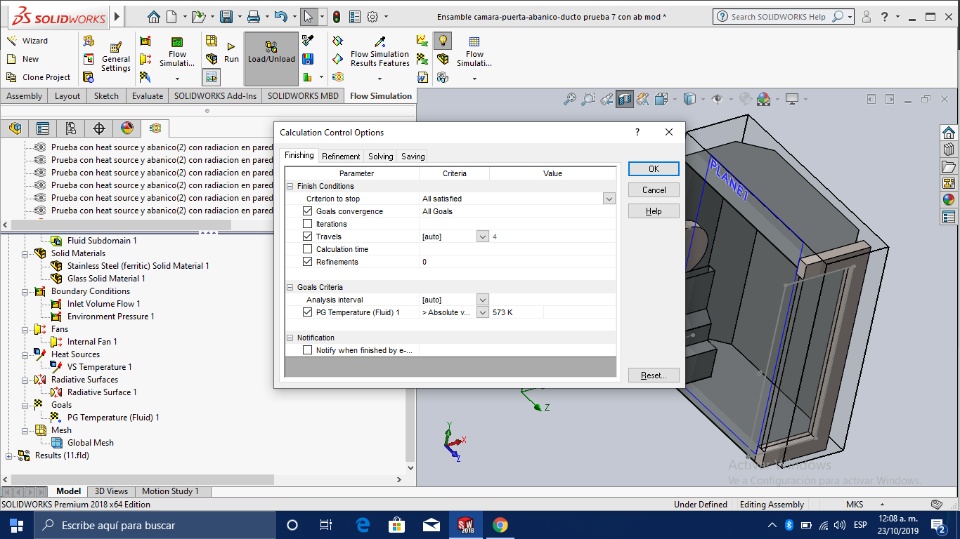
Task: Switch to the Solving tab
Action: click(380, 156)
